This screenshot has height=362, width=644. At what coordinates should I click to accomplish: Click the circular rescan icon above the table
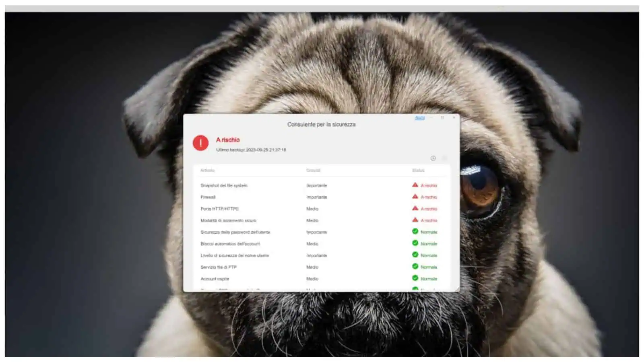tap(433, 158)
